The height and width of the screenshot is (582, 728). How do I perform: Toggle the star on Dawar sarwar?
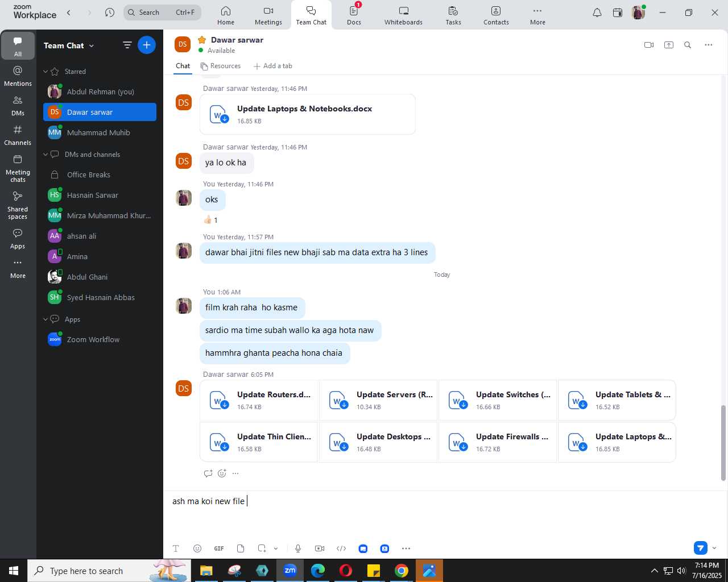click(x=202, y=40)
